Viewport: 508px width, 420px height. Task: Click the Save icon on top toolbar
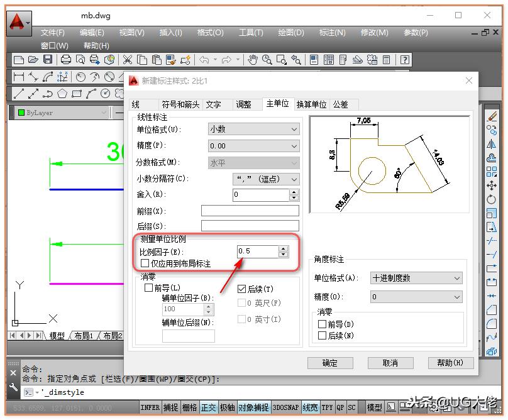tap(47, 59)
